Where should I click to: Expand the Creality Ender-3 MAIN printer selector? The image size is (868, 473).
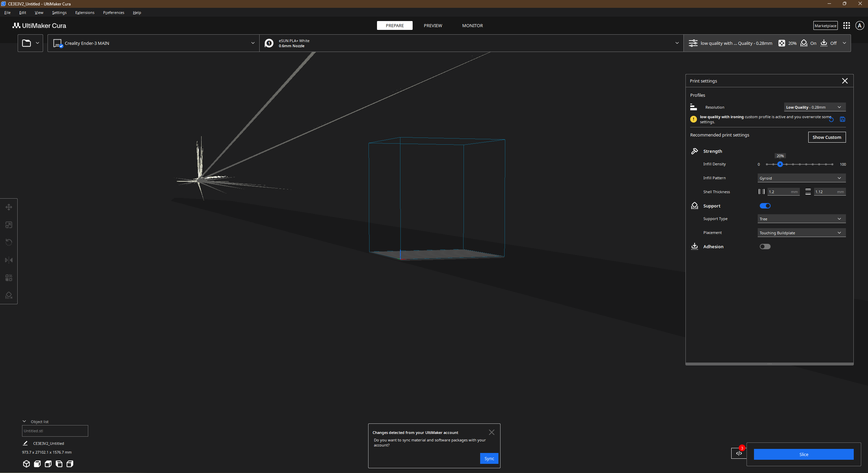153,43
